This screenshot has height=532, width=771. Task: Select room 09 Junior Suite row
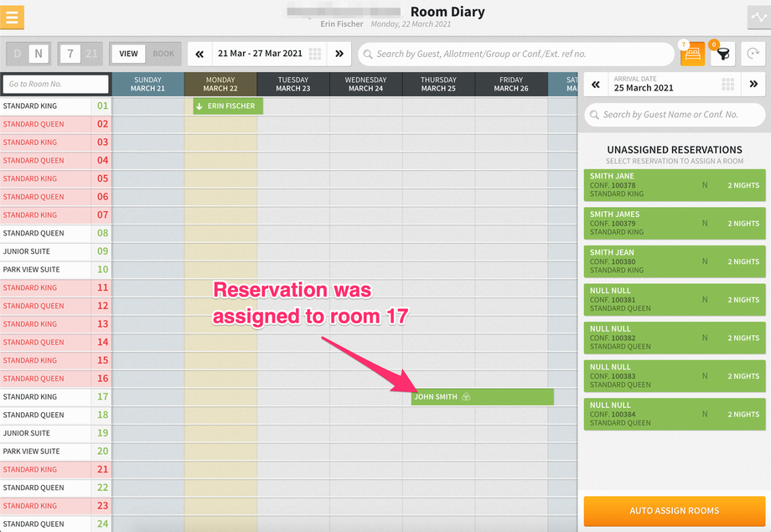55,251
